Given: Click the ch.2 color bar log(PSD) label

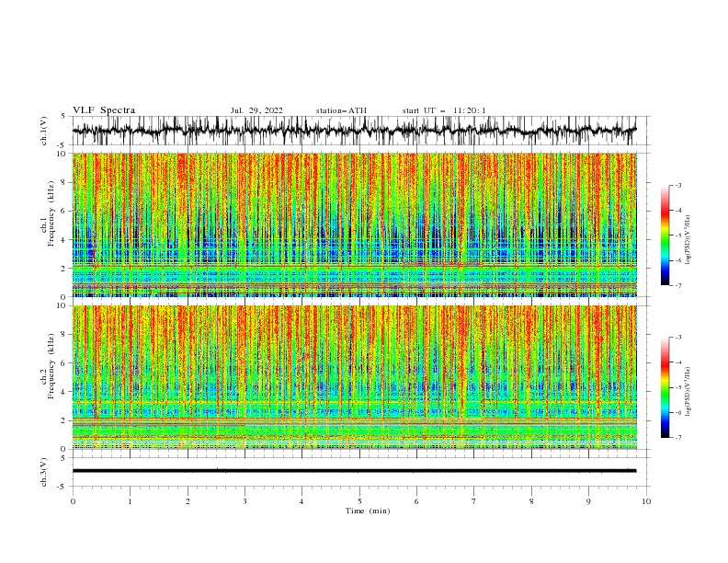Looking at the screenshot, I should (x=688, y=392).
